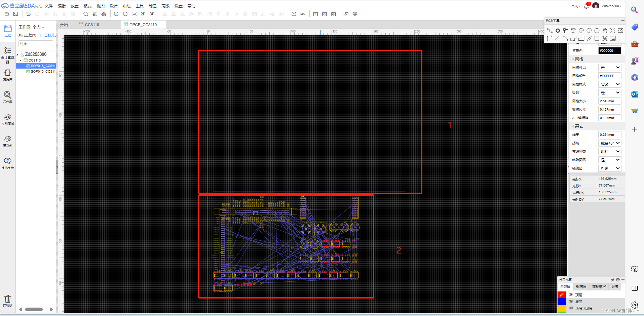Screen dimensions: 644x316
Task: Open the 网格可见 dropdown
Action: (610, 68)
